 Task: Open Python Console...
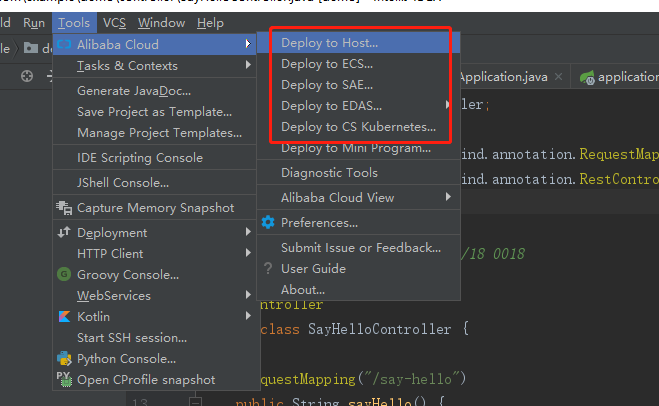[x=155, y=359]
